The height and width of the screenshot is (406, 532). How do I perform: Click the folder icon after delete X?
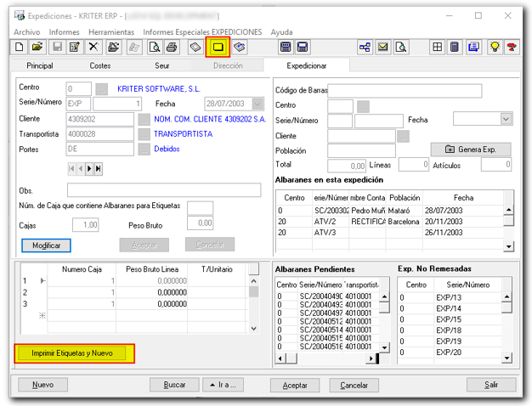coord(113,48)
